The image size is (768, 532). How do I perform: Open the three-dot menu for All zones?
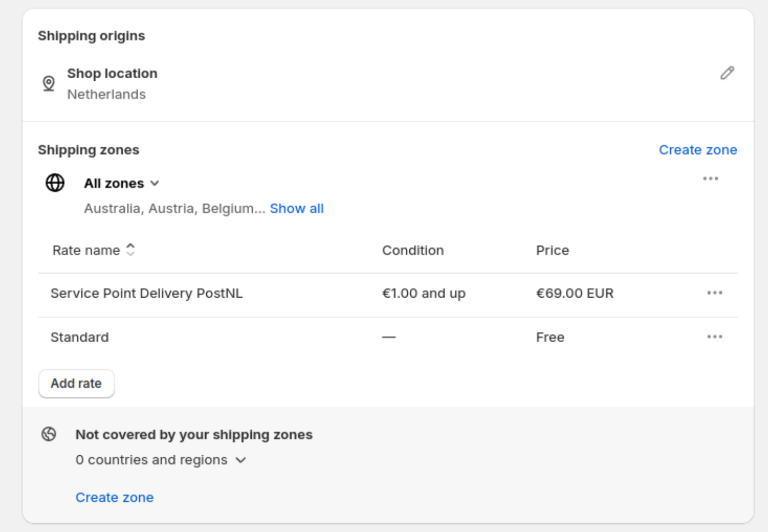coord(711,178)
